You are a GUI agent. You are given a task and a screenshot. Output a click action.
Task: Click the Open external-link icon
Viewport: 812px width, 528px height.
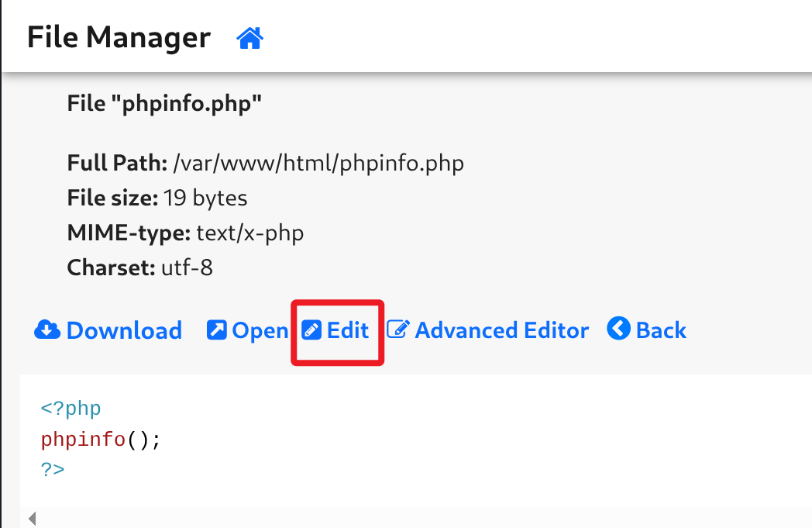216,330
